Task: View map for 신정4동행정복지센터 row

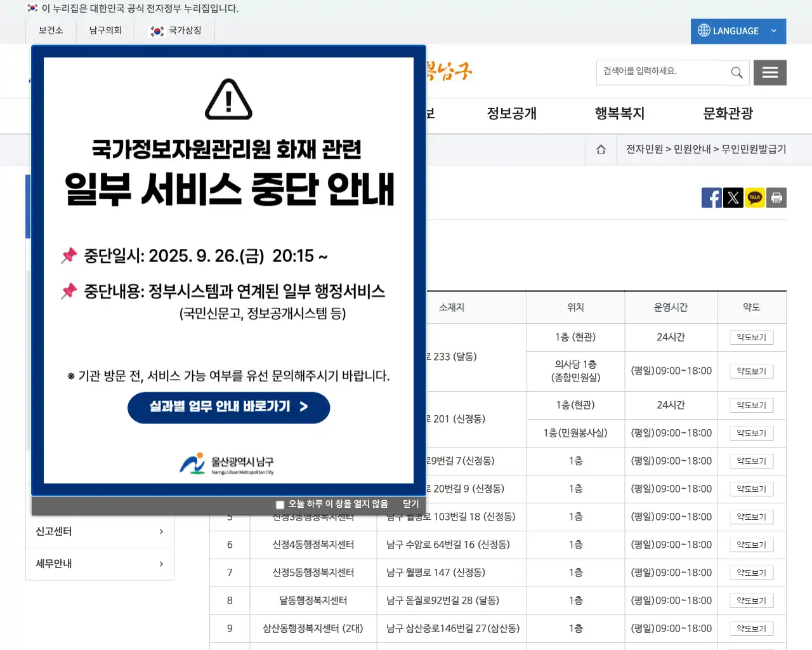Action: pos(751,545)
